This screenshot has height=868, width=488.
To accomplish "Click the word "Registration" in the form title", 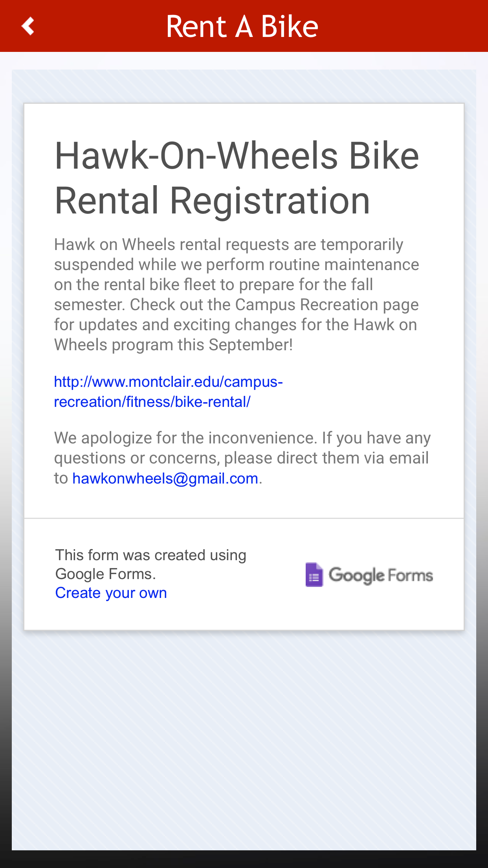I will 270,201.
